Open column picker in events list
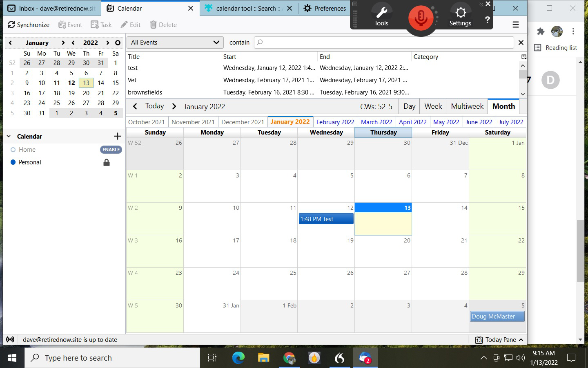This screenshot has height=368, width=588. pyautogui.click(x=524, y=57)
